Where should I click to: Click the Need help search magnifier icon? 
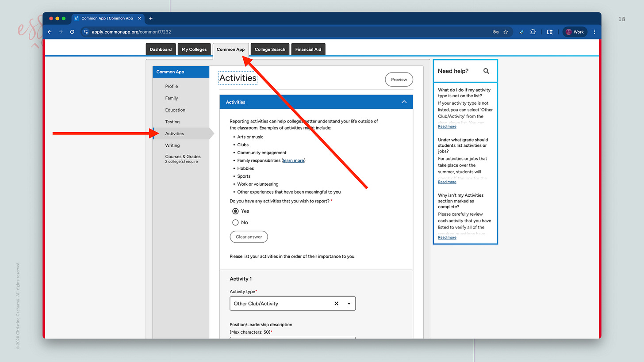pyautogui.click(x=486, y=71)
